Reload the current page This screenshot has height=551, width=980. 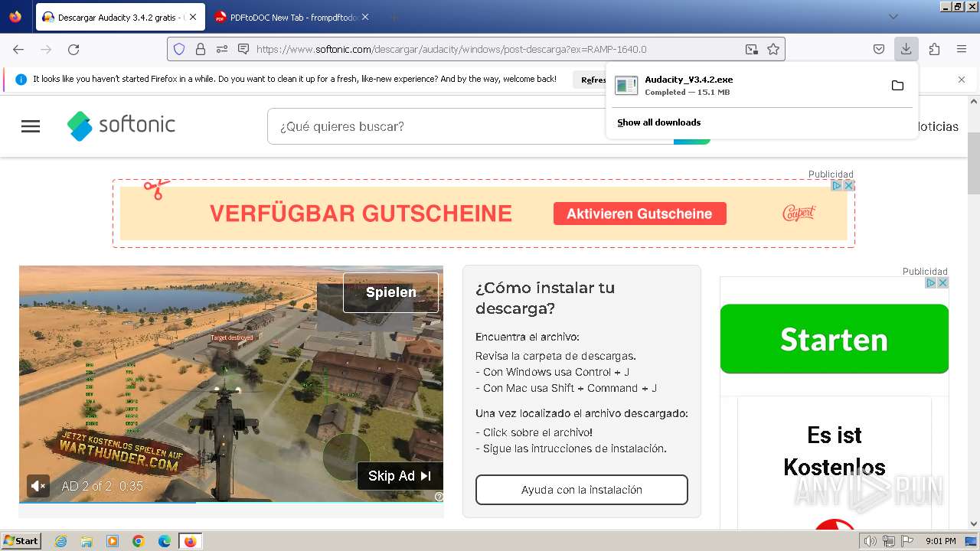pyautogui.click(x=73, y=49)
